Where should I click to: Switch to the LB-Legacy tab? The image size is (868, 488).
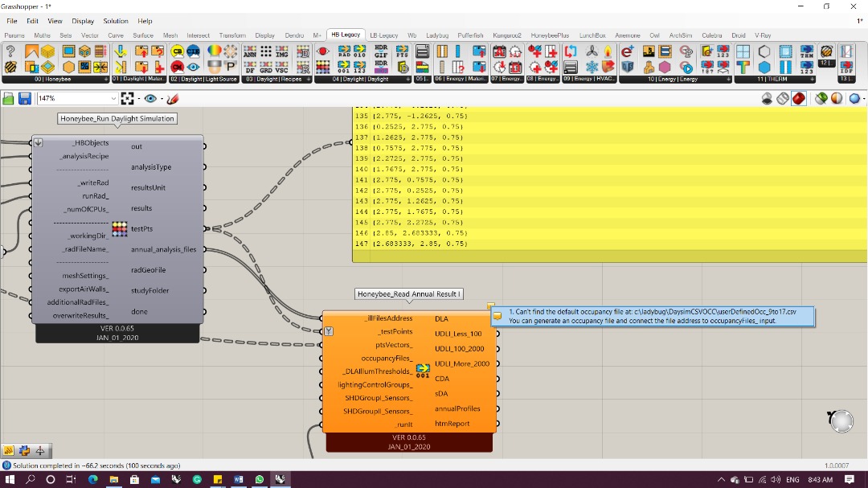[x=383, y=35]
